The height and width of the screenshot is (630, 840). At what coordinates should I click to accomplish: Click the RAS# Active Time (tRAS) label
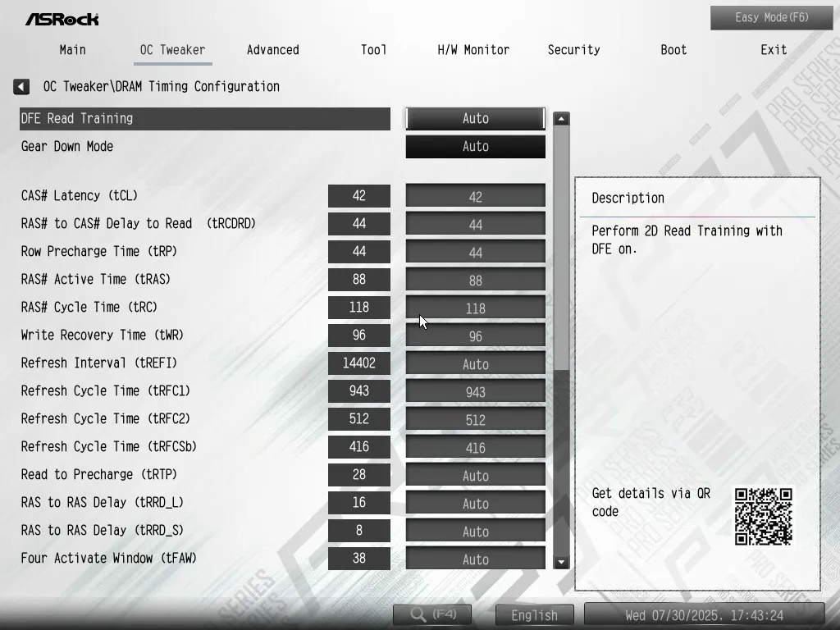pyautogui.click(x=96, y=279)
